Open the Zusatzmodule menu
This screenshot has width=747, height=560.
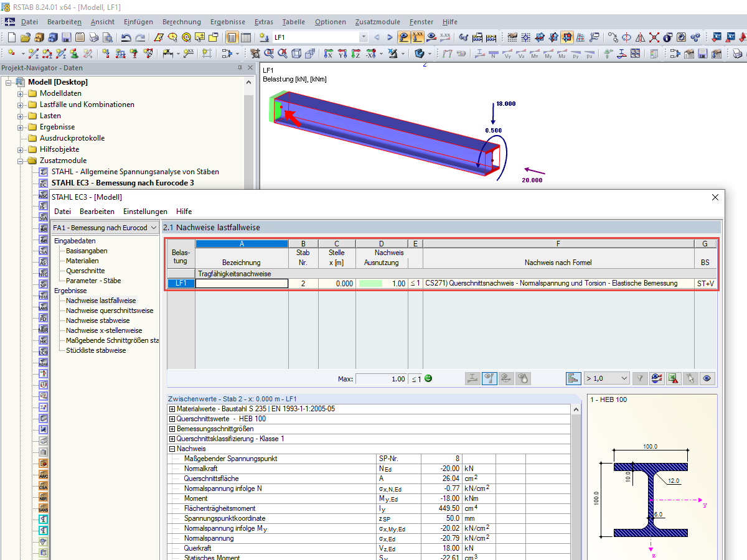tap(377, 22)
